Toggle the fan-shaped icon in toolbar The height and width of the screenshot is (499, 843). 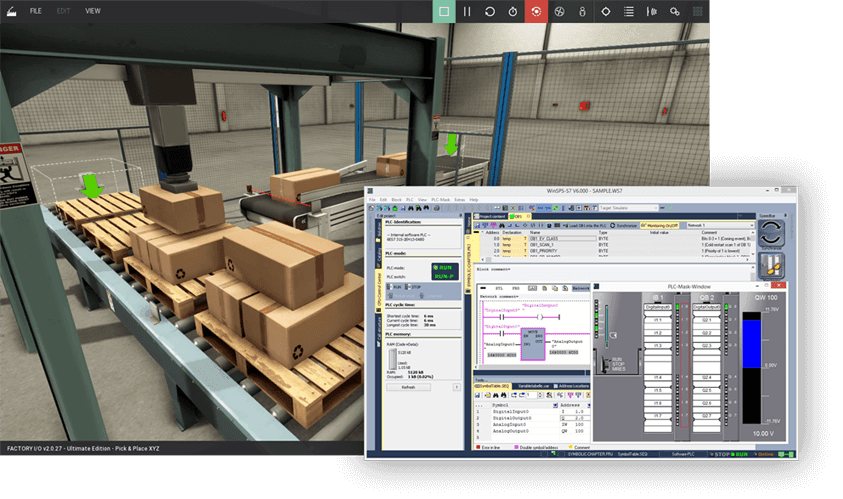[x=559, y=11]
